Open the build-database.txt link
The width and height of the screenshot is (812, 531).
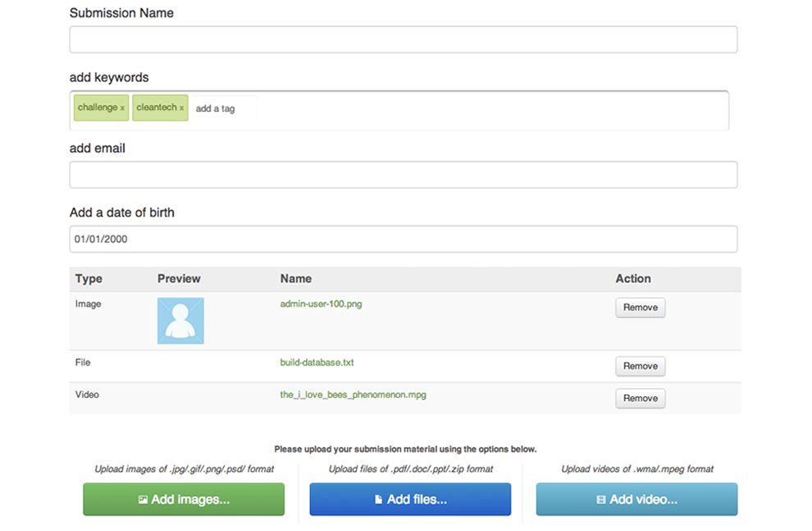click(x=317, y=363)
